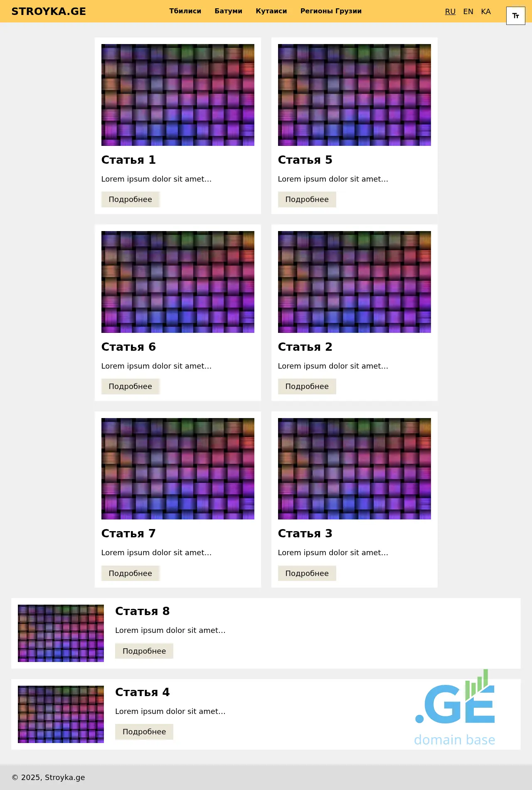Open Подробнее for Статья 4

(144, 732)
